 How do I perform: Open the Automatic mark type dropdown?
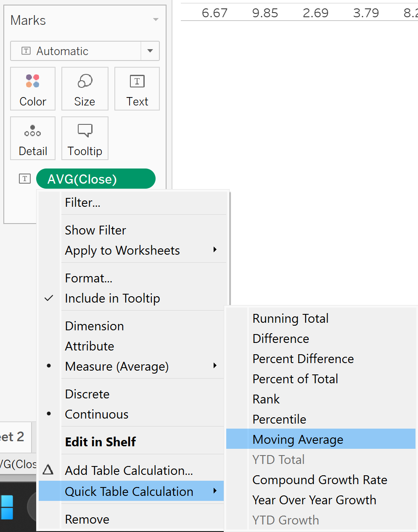click(150, 51)
